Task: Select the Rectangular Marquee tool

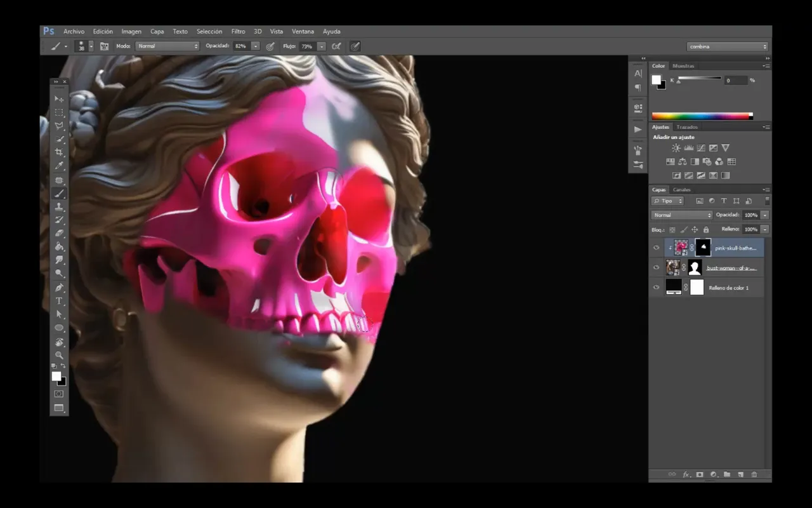Action: (x=59, y=112)
